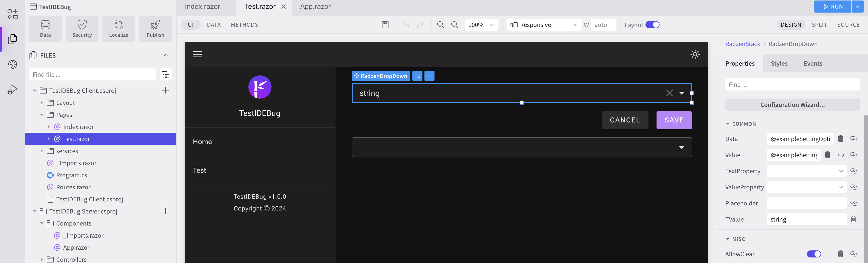Switch to SPLIT view mode

[819, 25]
